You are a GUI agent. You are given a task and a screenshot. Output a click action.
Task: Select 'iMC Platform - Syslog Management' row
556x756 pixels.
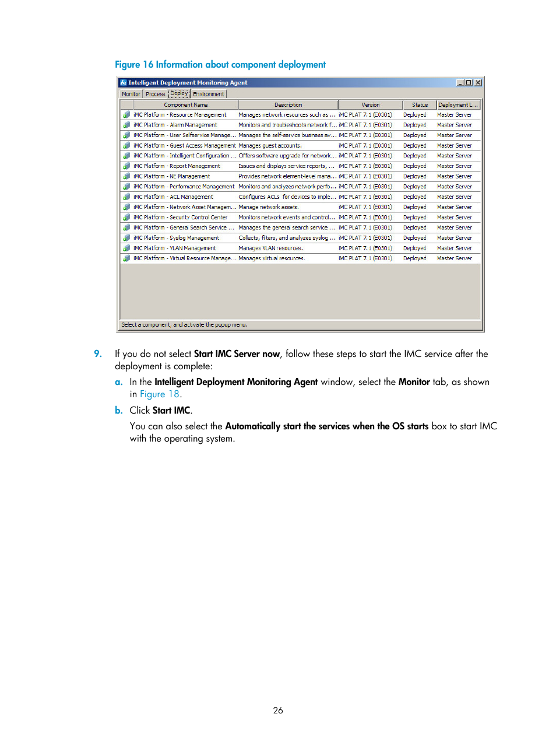coord(300,238)
